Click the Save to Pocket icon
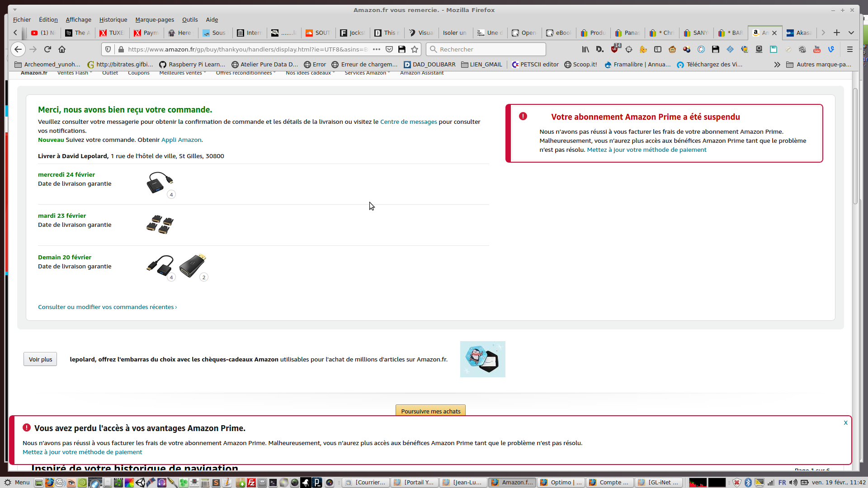 tap(389, 49)
